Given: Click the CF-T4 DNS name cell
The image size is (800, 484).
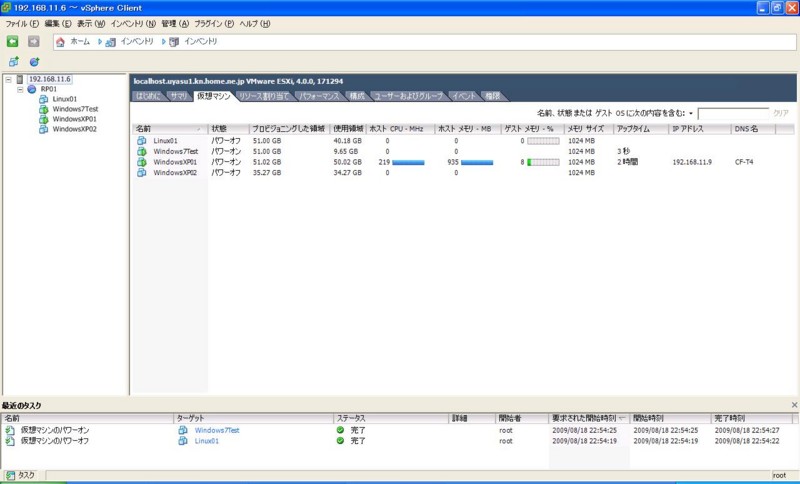Looking at the screenshot, I should pyautogui.click(x=744, y=162).
